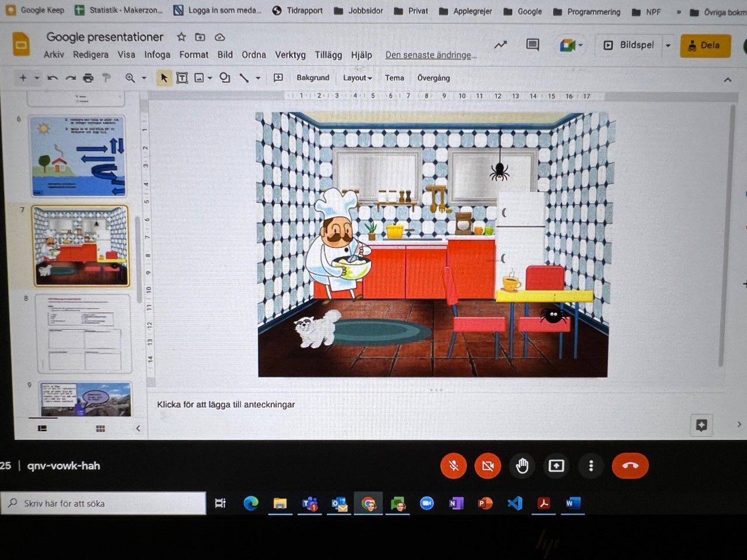Select the text box tool
The width and height of the screenshot is (747, 560).
click(182, 78)
